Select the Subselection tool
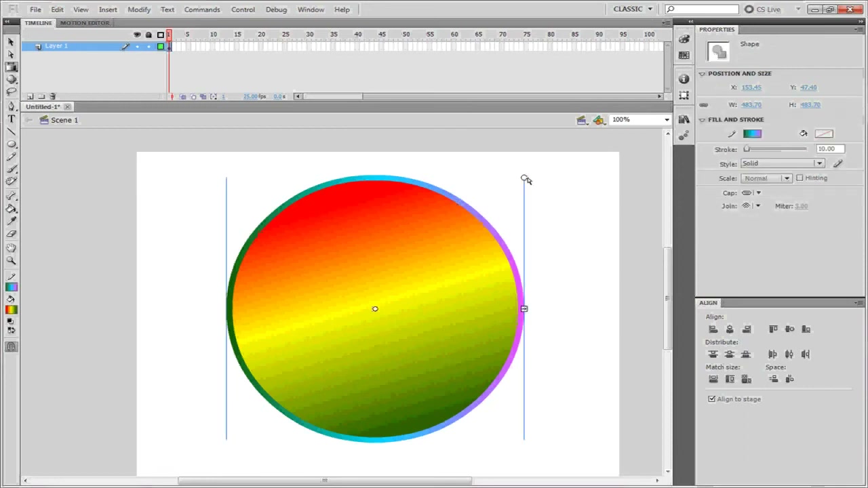868x488 pixels. pos(11,54)
